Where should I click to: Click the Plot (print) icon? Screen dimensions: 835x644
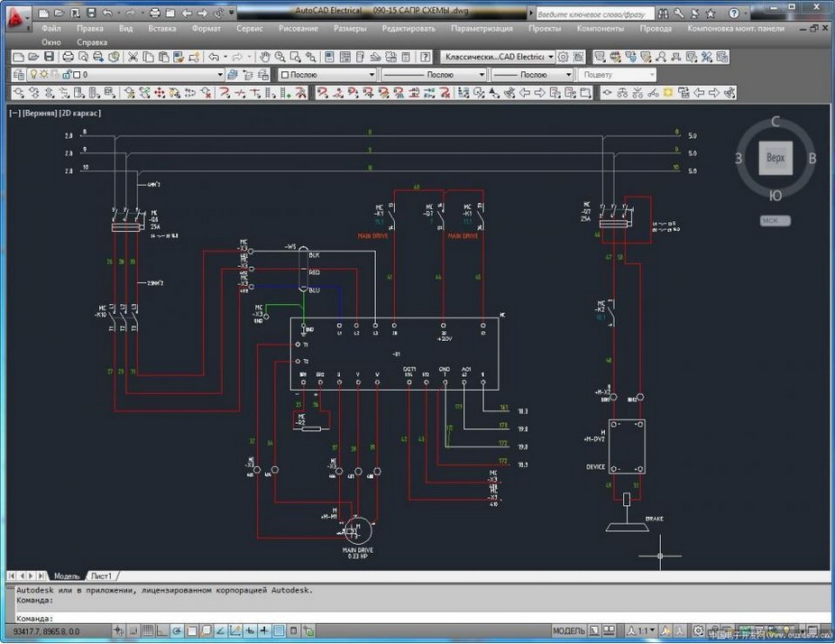point(69,57)
